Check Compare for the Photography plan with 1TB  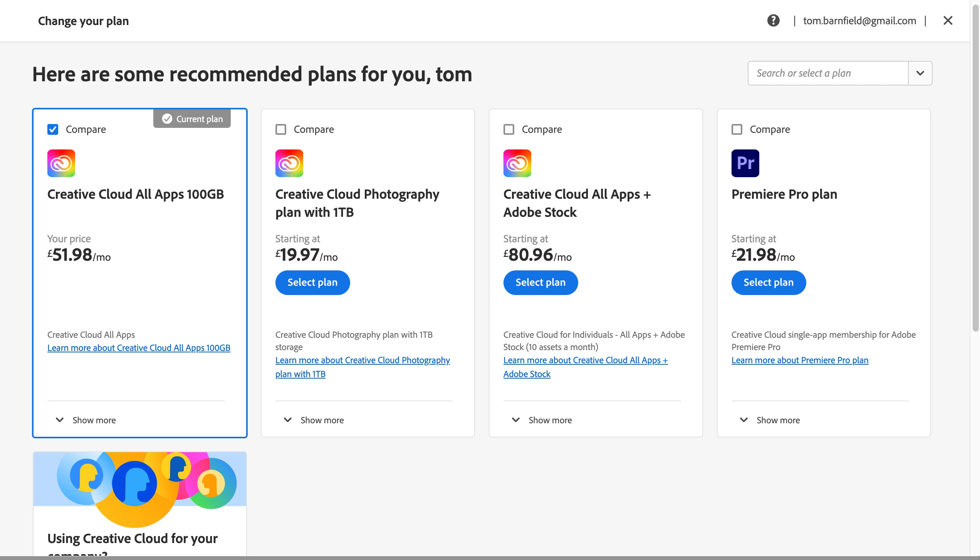(281, 129)
